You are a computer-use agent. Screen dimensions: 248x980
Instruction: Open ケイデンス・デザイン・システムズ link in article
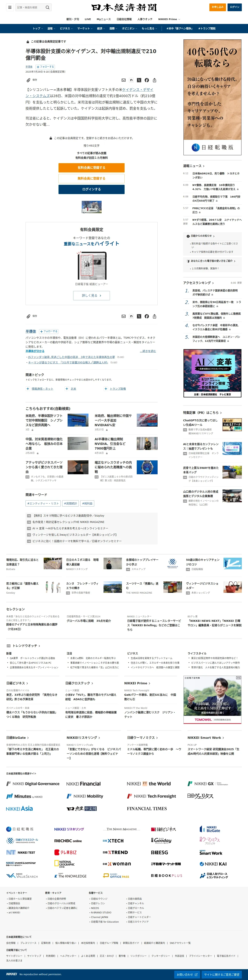89,93
